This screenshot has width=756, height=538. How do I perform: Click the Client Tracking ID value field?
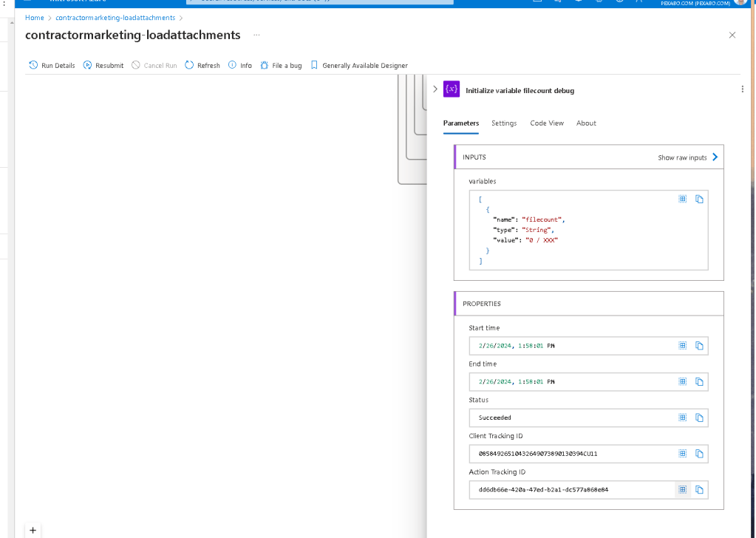click(588, 454)
